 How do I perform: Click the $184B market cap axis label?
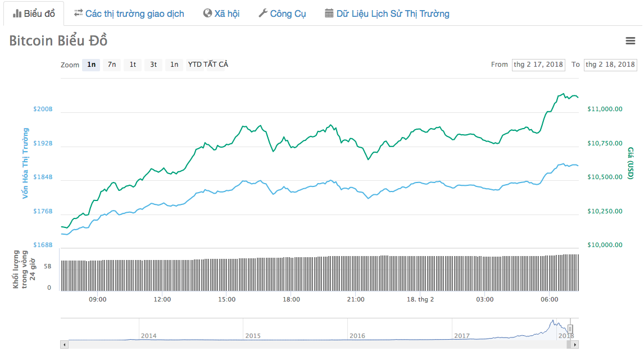(43, 177)
